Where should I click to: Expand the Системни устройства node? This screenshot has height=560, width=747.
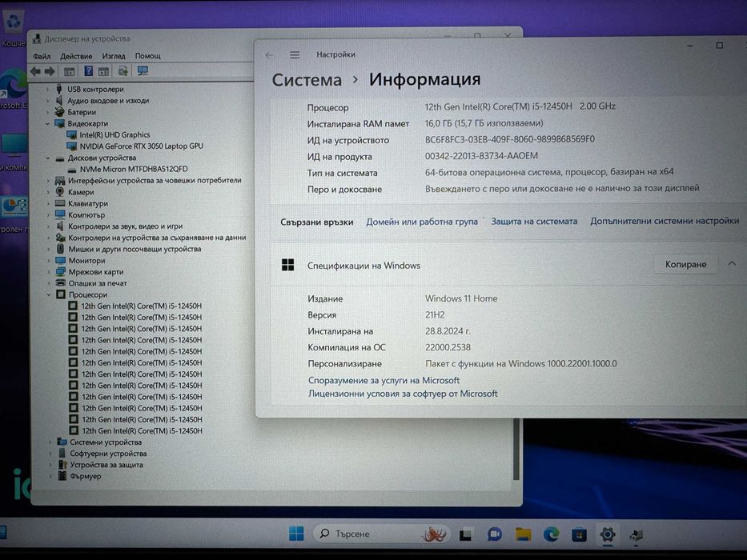(50, 442)
